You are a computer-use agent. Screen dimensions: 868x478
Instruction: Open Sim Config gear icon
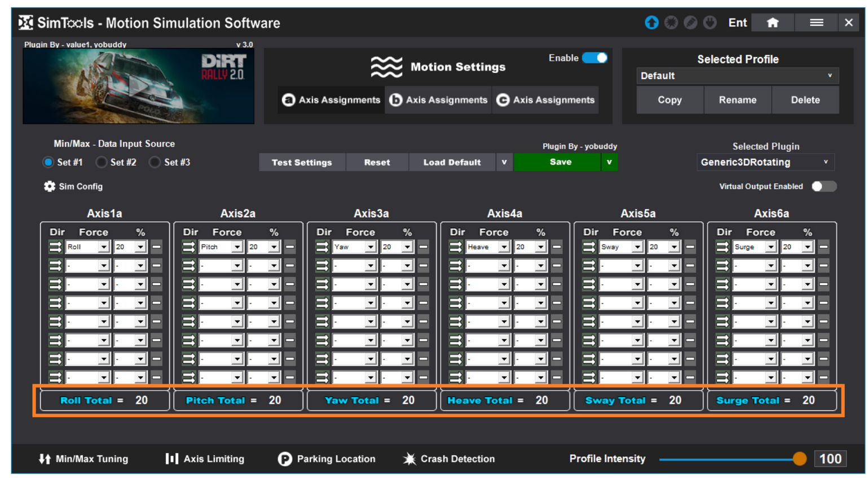[50, 186]
